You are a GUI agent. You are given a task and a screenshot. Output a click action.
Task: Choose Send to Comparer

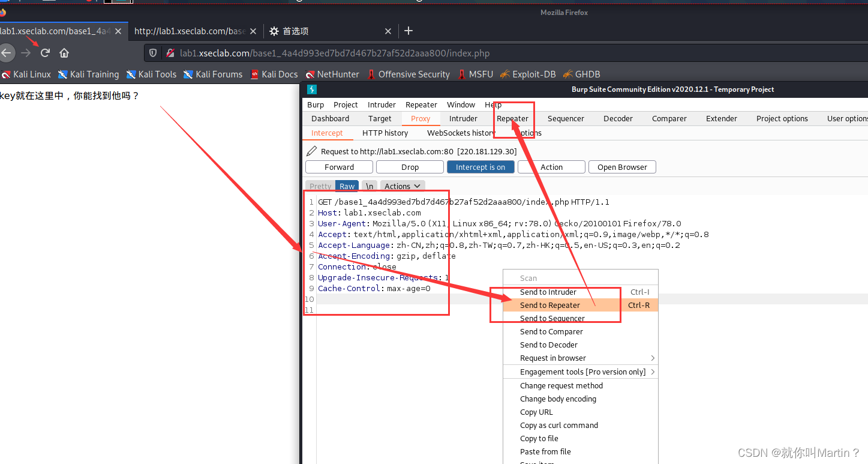click(581, 331)
